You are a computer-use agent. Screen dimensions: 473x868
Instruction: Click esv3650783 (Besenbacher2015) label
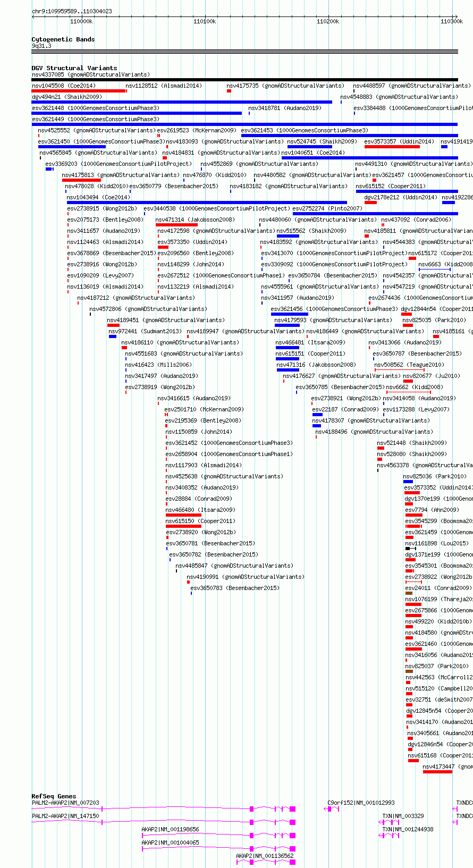(235, 588)
